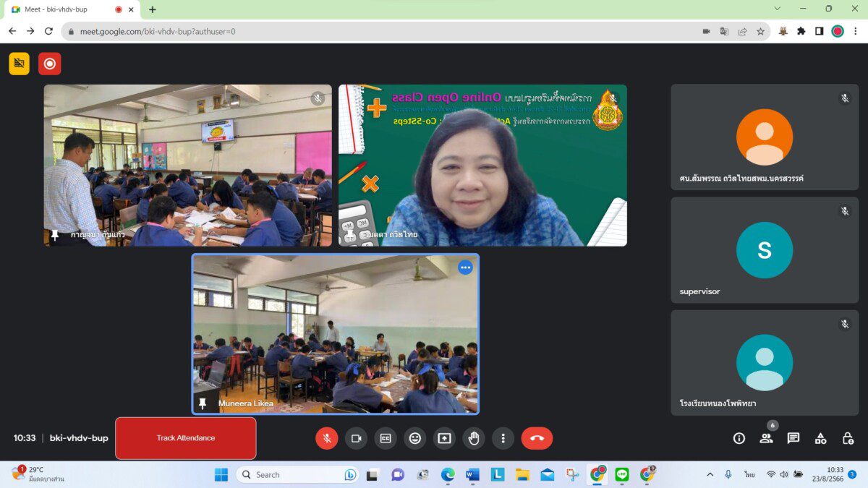Select the กาญจนา กันแก้ว classroom video tile

[x=188, y=166]
